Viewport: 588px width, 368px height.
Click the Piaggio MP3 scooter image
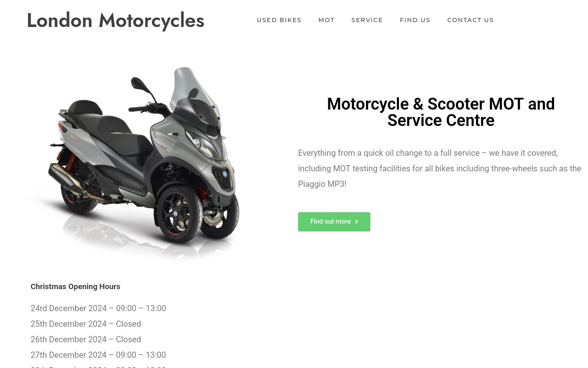pyautogui.click(x=135, y=164)
